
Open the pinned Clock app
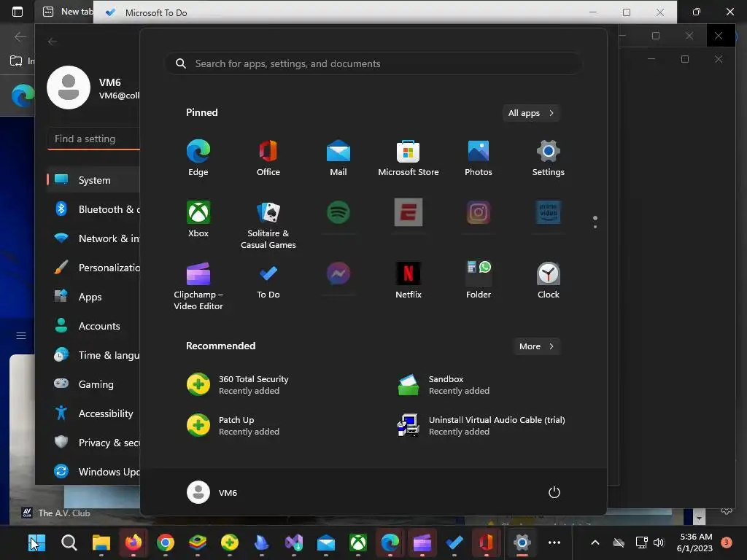[x=549, y=281]
